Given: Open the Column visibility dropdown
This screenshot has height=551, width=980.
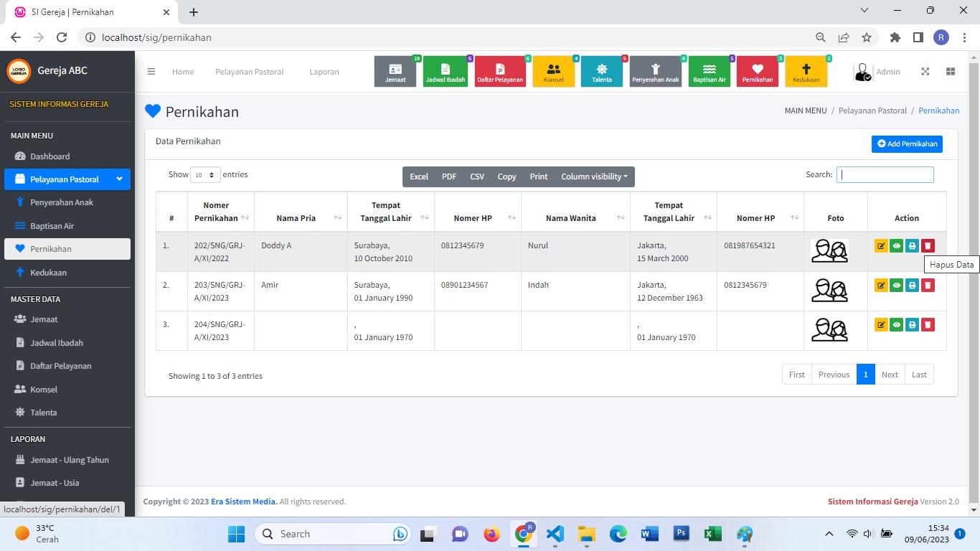Looking at the screenshot, I should click(593, 176).
